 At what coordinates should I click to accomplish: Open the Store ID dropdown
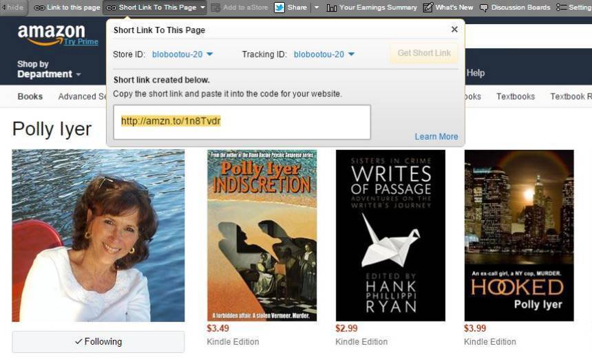[182, 54]
